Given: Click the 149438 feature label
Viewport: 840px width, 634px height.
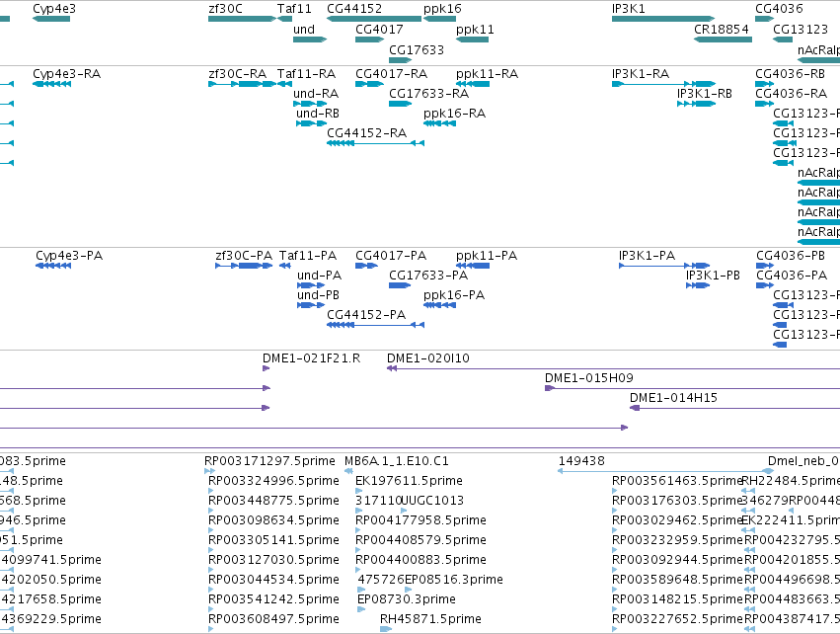Looking at the screenshot, I should tap(581, 461).
